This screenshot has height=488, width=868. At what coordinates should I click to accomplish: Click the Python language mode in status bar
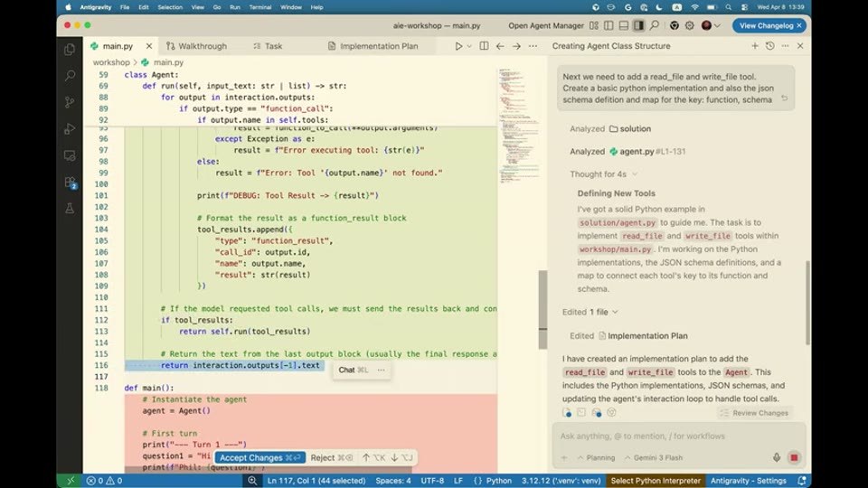click(x=498, y=481)
